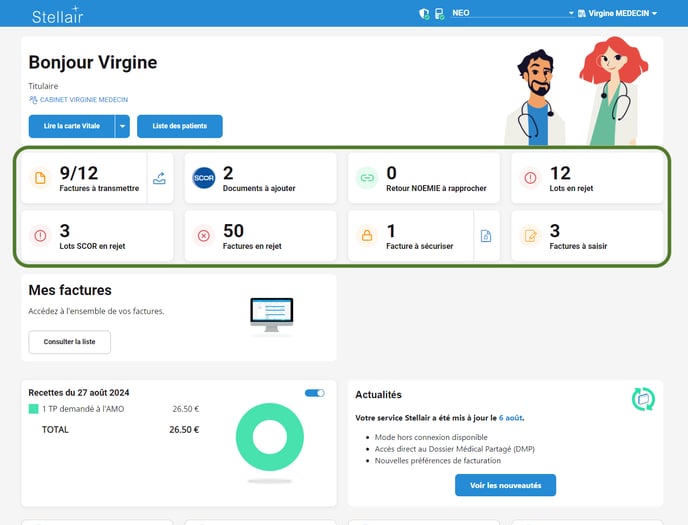Open the CABINET VIRGINIE MEDECIN link
688x525 pixels.
[x=84, y=100]
